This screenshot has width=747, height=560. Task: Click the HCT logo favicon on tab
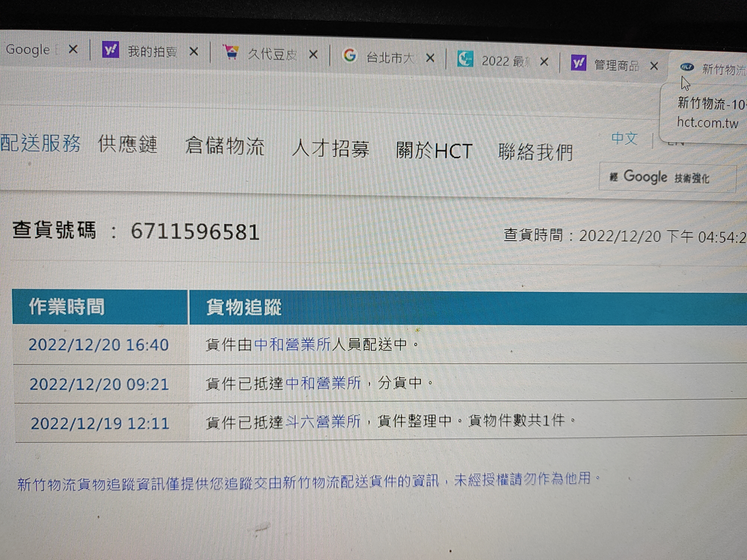(687, 67)
